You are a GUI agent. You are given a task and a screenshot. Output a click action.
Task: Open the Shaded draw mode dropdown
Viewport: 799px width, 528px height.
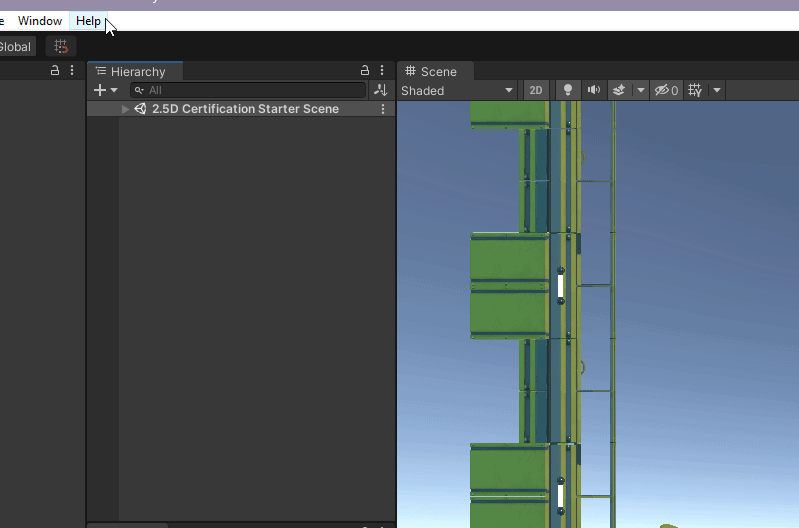pyautogui.click(x=457, y=91)
